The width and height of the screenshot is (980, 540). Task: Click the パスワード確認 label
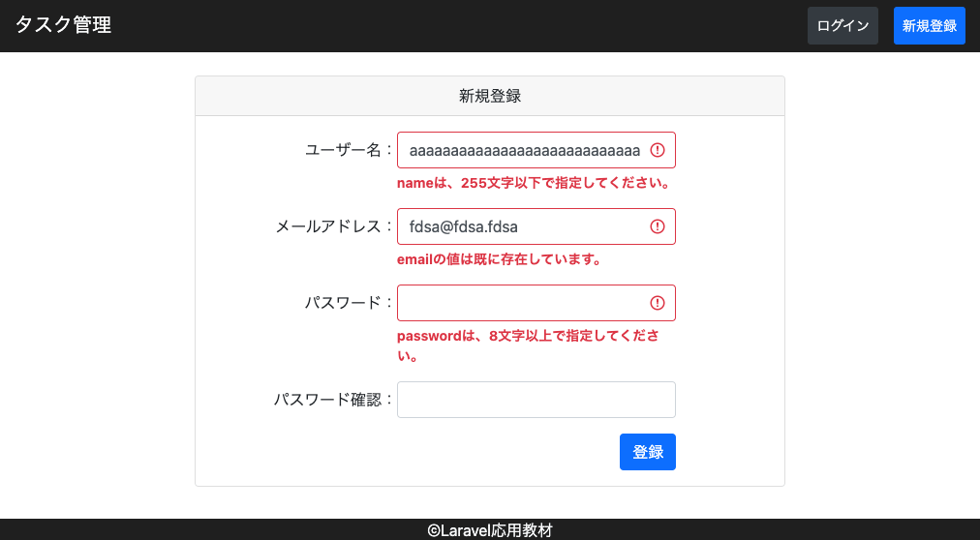pyautogui.click(x=333, y=400)
